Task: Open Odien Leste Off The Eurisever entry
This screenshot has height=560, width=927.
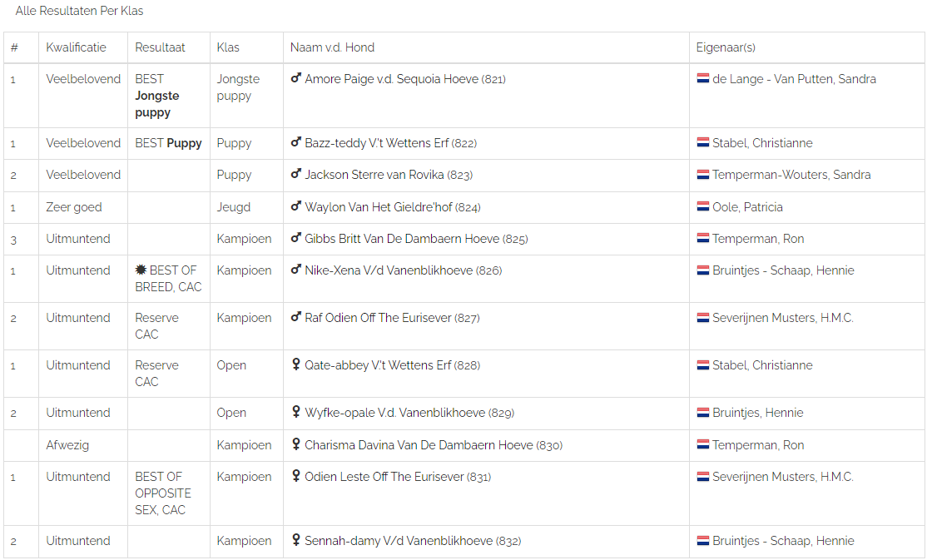Action: [x=384, y=477]
